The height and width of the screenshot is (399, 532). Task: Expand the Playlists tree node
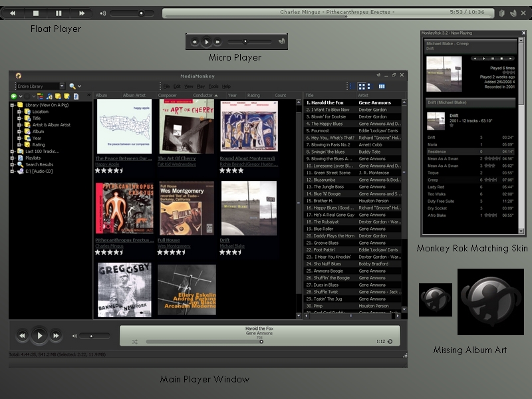tap(12, 158)
